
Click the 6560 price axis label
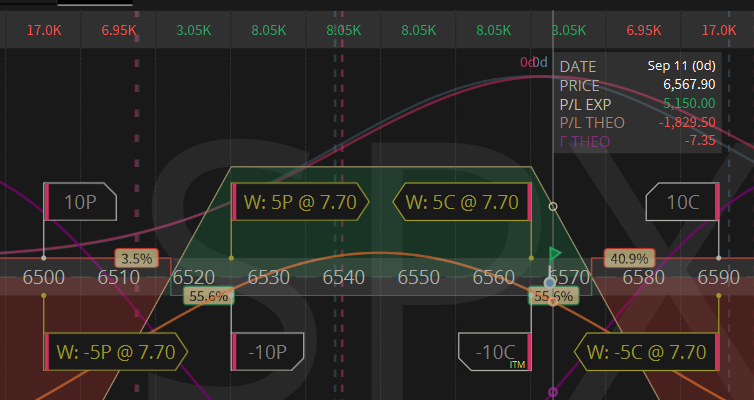494,277
